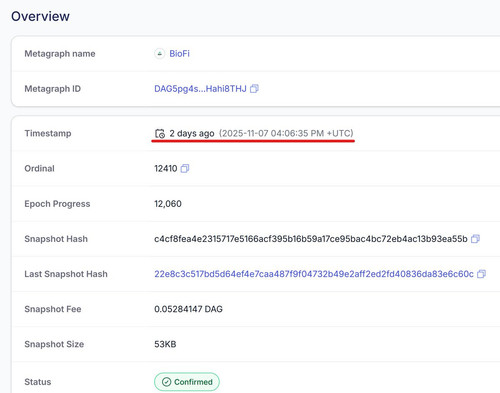Click the 'Status' label
The image size is (500, 393).
[38, 382]
